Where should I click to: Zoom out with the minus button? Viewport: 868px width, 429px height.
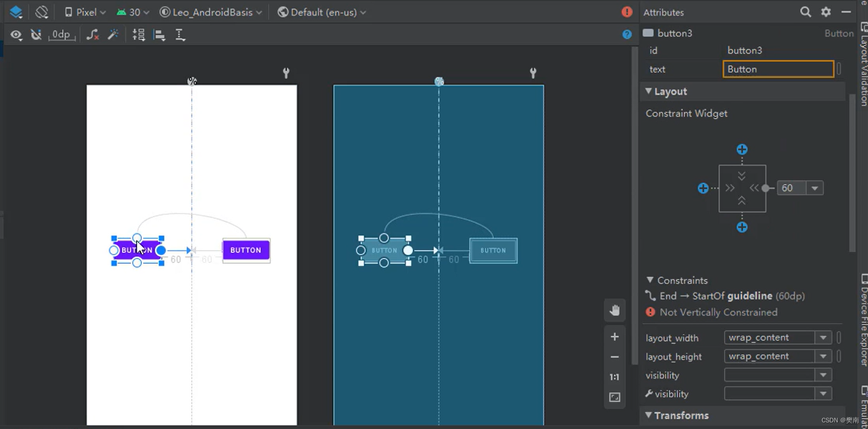coord(615,357)
